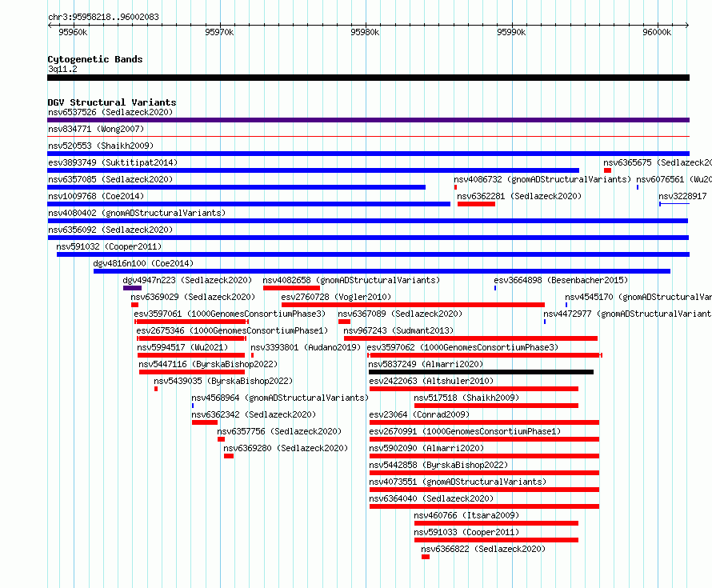Click nsv6362281 (Sedlazeck2020) label
Screen dimensions: 712x588
(519, 196)
